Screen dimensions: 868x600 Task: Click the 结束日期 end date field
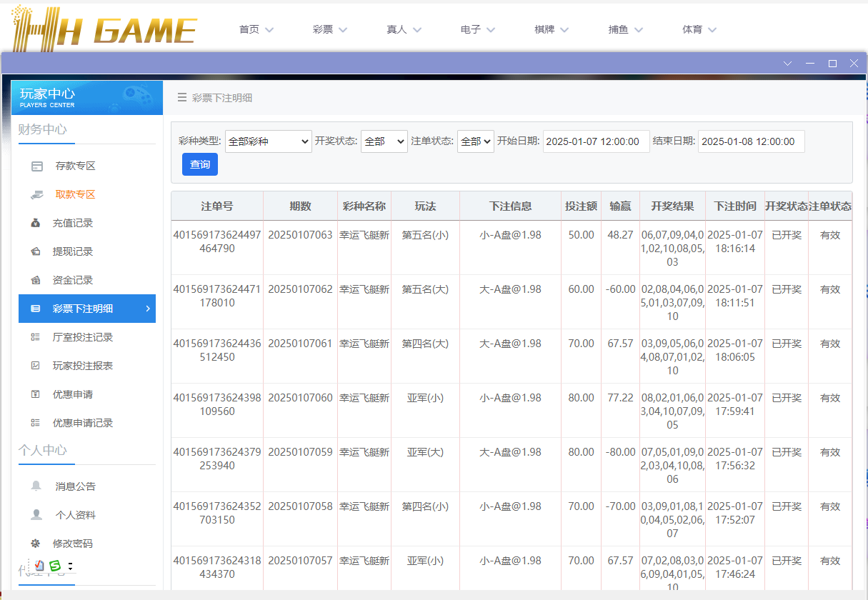coord(751,141)
